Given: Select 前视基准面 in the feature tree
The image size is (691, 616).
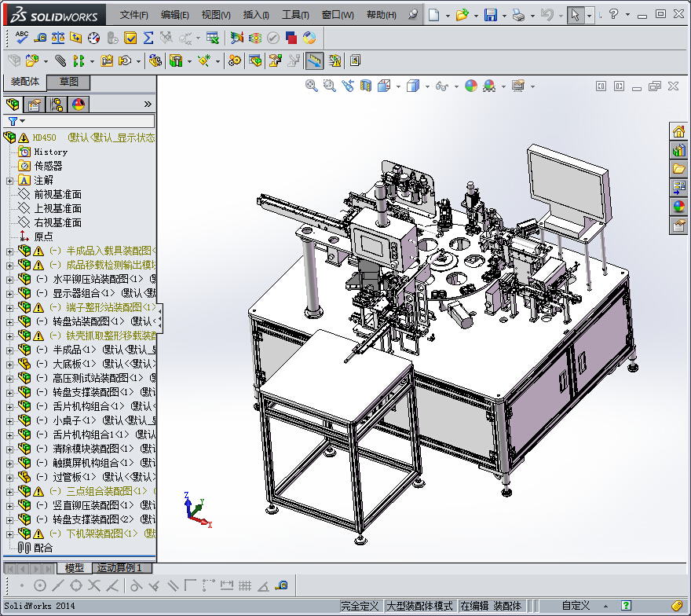Looking at the screenshot, I should click(57, 194).
